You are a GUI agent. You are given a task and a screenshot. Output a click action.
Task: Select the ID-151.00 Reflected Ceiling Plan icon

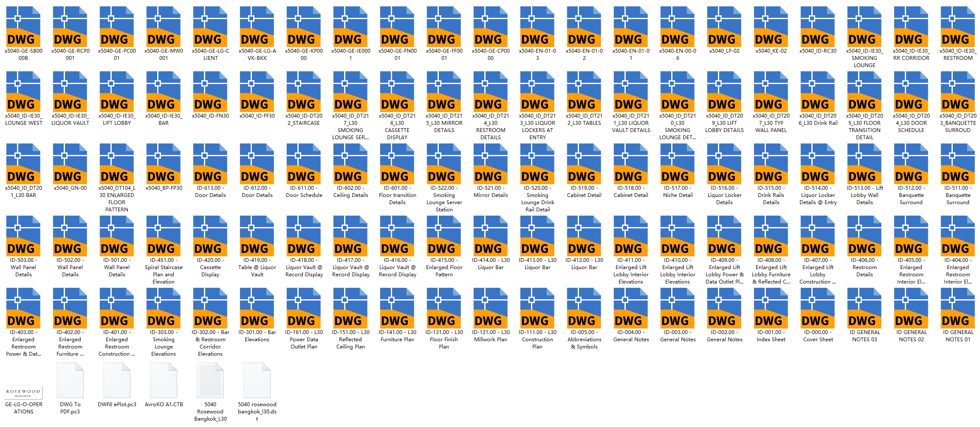point(350,308)
